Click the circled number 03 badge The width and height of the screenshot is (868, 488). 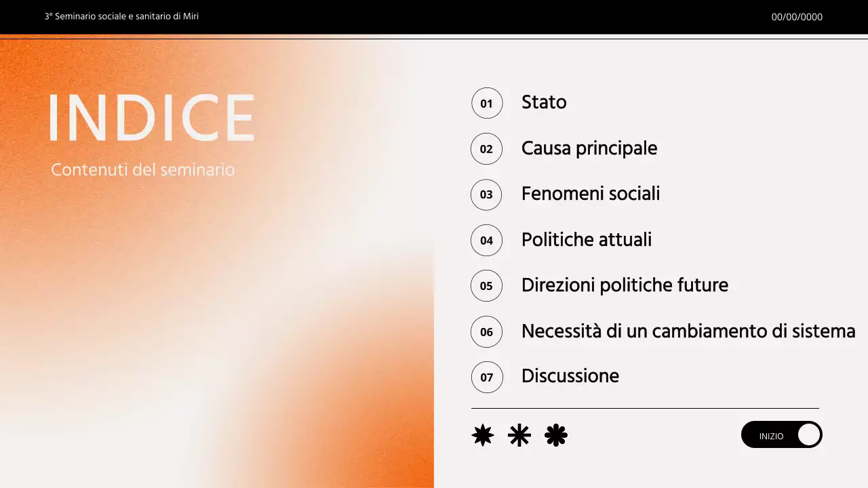pyautogui.click(x=487, y=195)
